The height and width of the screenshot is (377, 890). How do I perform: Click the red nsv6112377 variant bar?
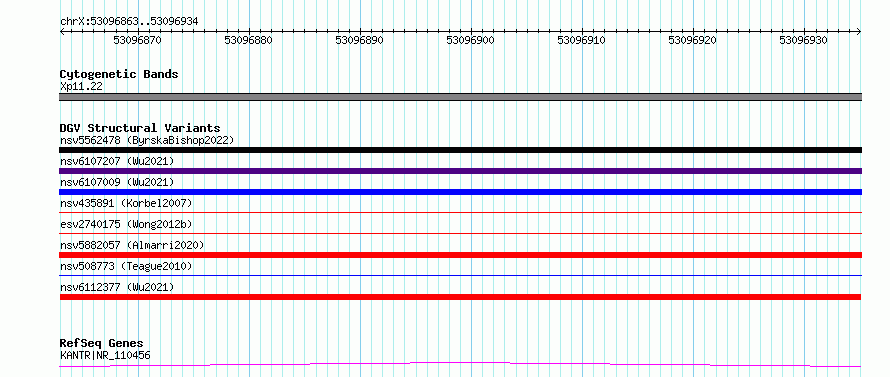pos(460,297)
